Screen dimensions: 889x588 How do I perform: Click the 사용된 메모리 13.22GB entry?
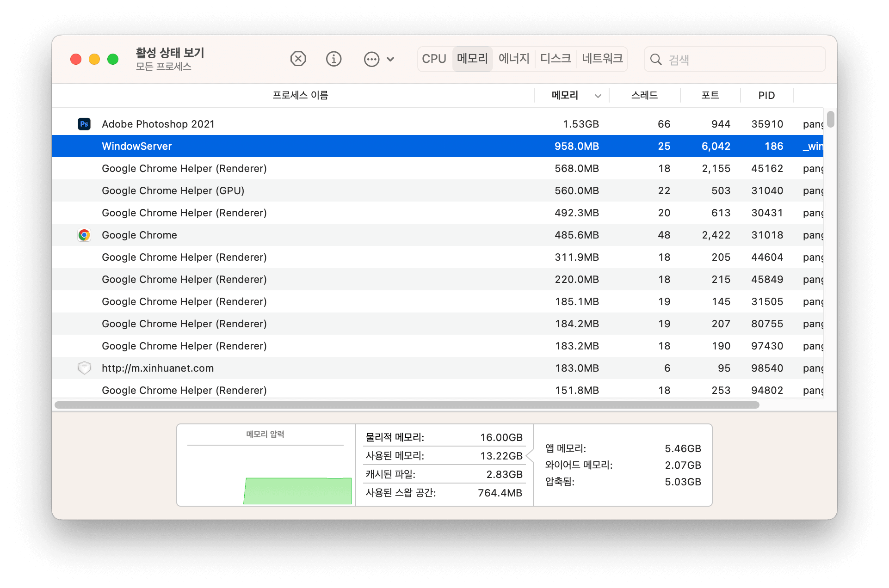444,456
